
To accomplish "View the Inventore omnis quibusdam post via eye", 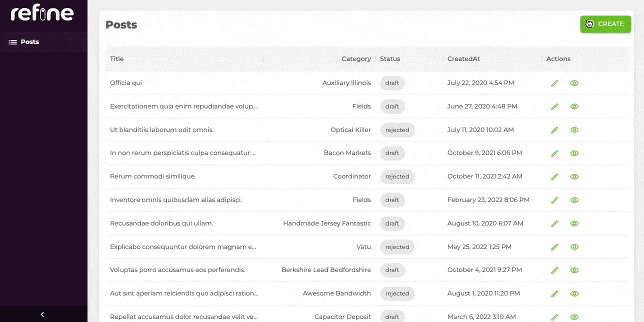I will 574,200.
